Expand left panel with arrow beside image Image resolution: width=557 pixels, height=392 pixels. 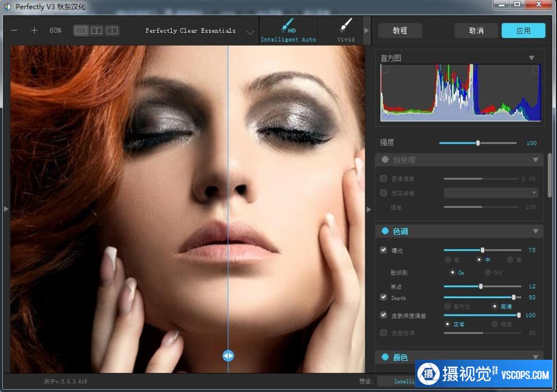(x=6, y=209)
